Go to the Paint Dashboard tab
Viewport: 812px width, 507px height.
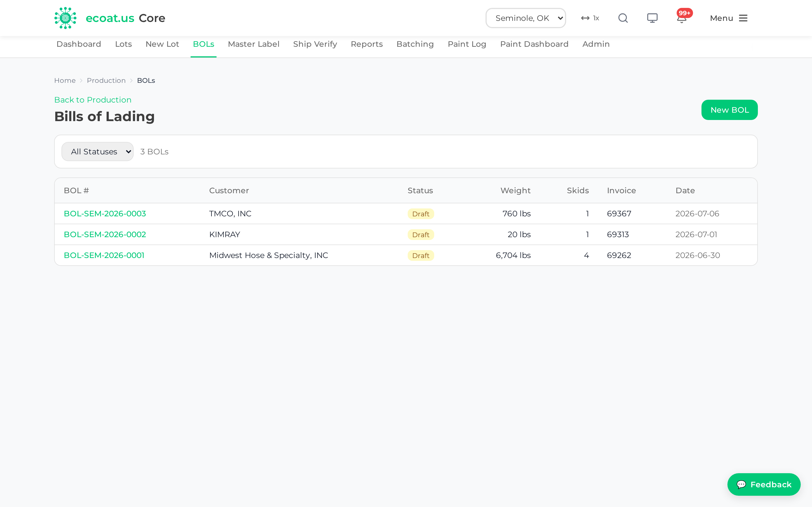coord(534,44)
